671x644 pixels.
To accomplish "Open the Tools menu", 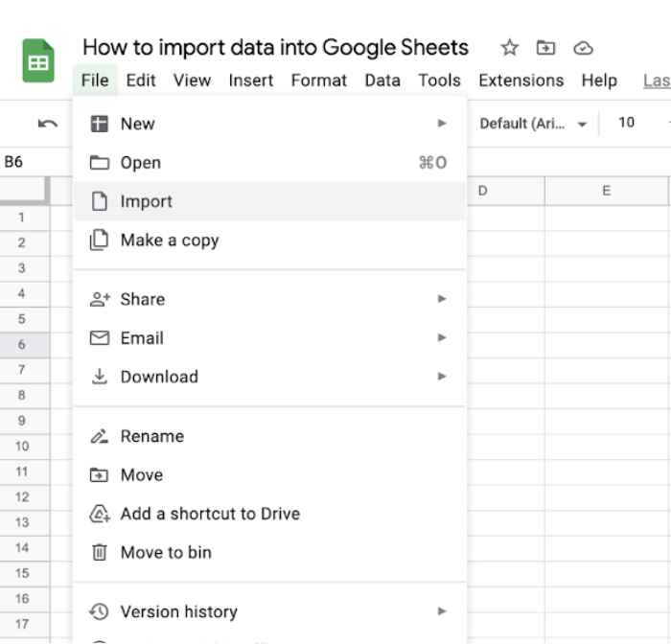I will [439, 80].
